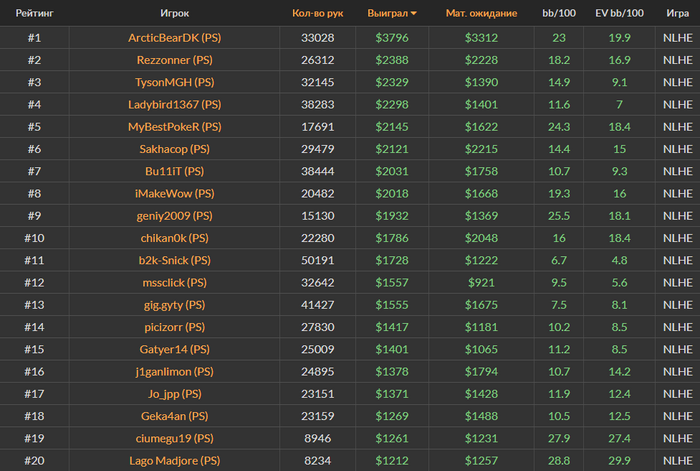700x471 pixels.
Task: Open Ladybird1367 (PS) player page
Action: (175, 105)
